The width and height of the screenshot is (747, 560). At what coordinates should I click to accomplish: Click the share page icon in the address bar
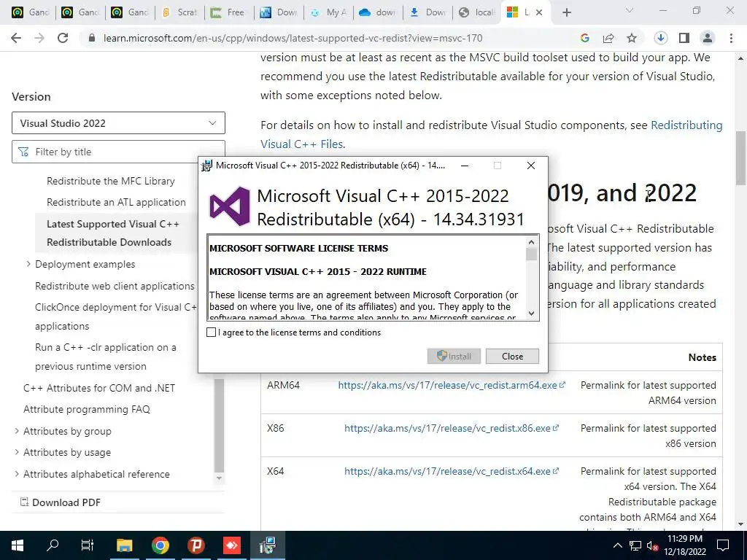point(608,38)
